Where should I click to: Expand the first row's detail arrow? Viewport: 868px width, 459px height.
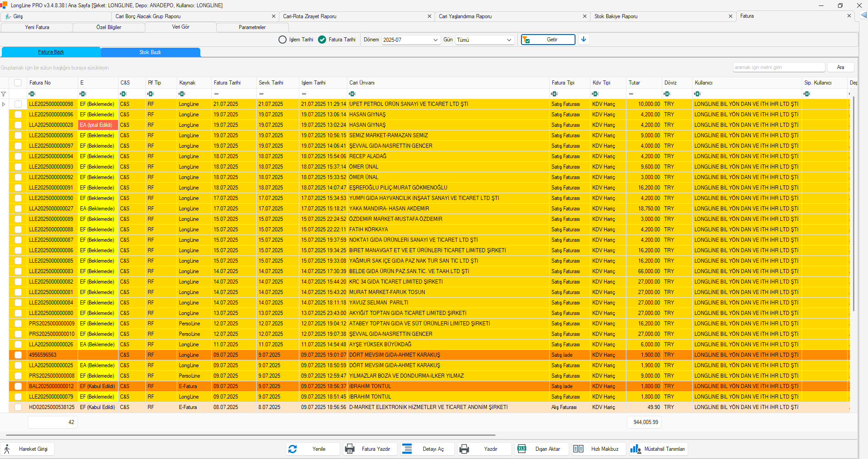click(x=4, y=104)
